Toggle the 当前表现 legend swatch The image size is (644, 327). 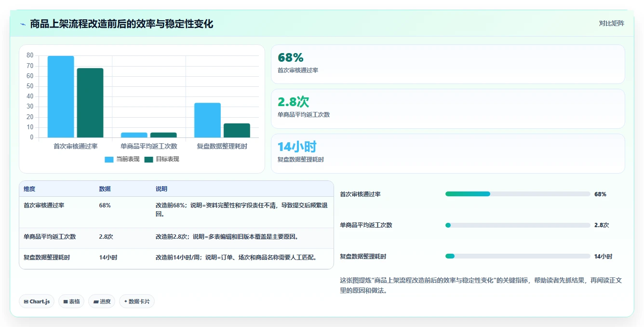(109, 160)
